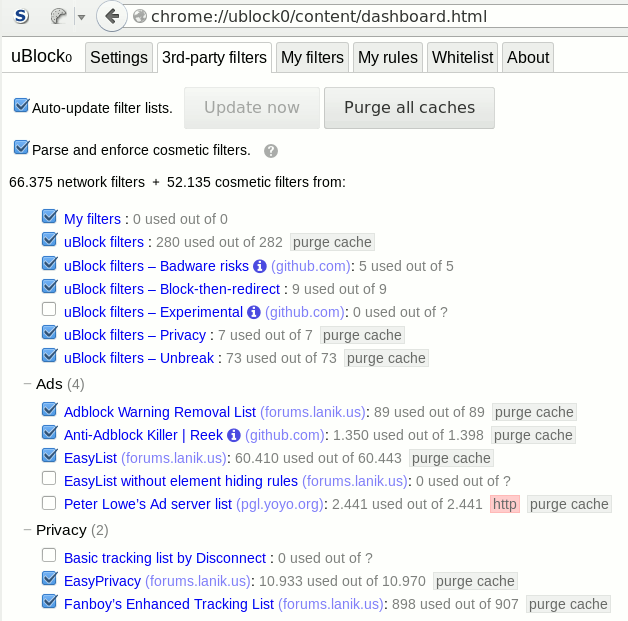Enable uBlock filters Experimental checkbox
The image size is (628, 621).
point(49,309)
